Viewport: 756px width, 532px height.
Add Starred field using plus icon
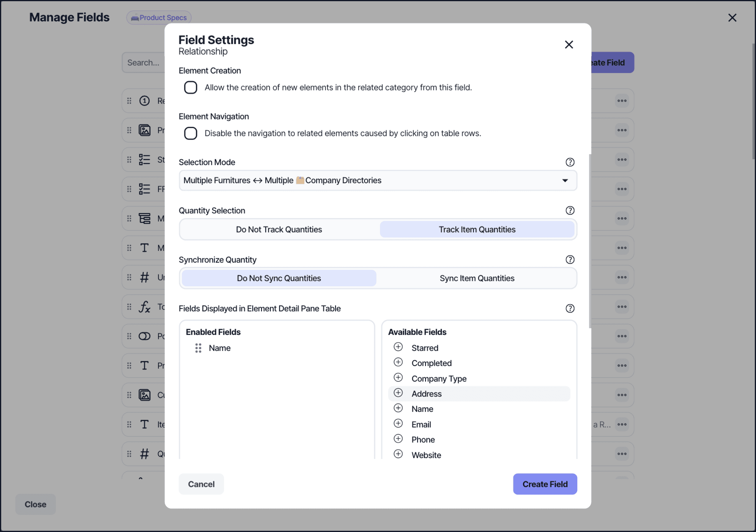tap(398, 347)
